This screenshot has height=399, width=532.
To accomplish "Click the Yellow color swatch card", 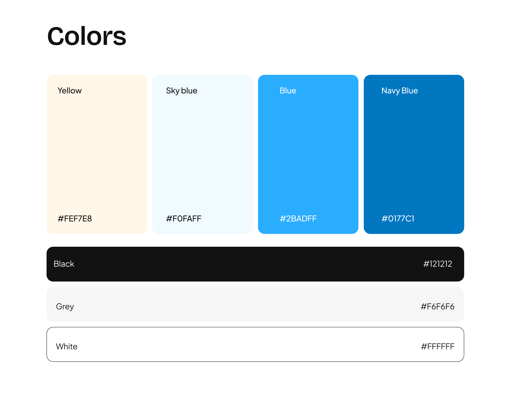I will click(x=96, y=154).
